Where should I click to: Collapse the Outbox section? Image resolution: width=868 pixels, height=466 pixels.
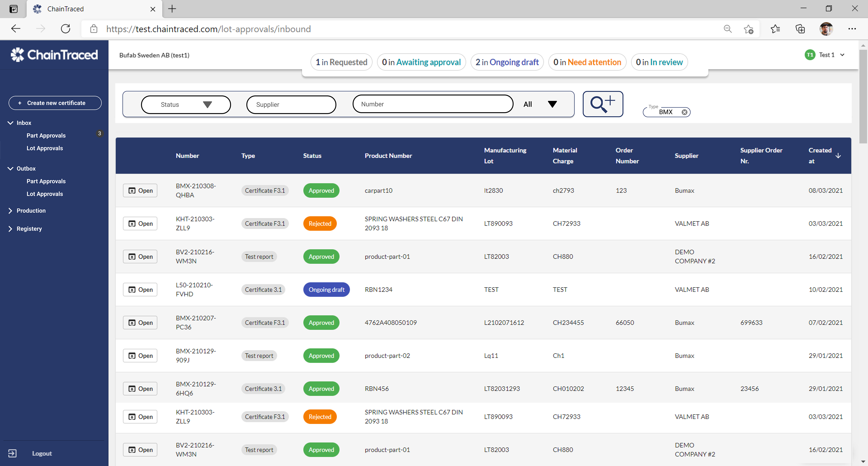(10, 168)
